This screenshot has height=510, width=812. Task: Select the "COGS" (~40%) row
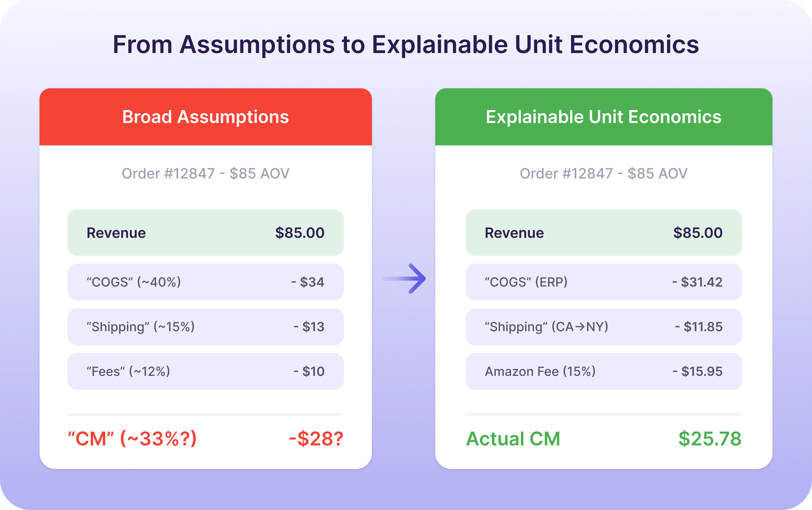click(x=206, y=282)
